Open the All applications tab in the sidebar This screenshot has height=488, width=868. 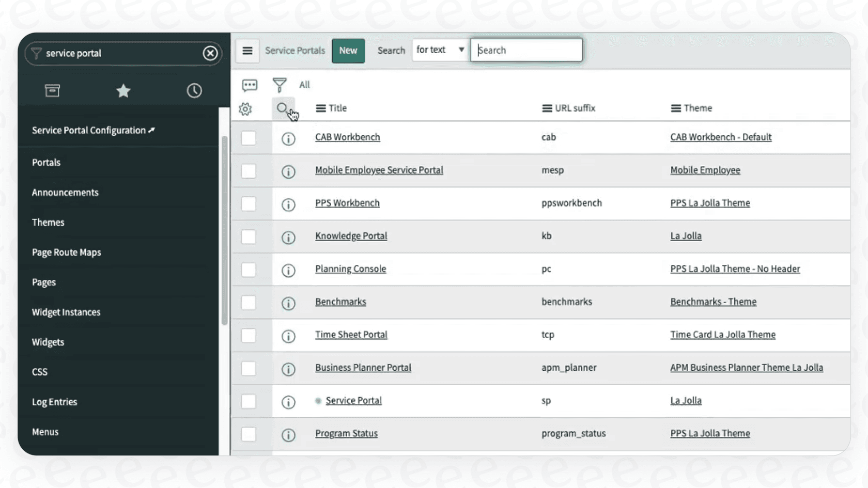coord(53,90)
